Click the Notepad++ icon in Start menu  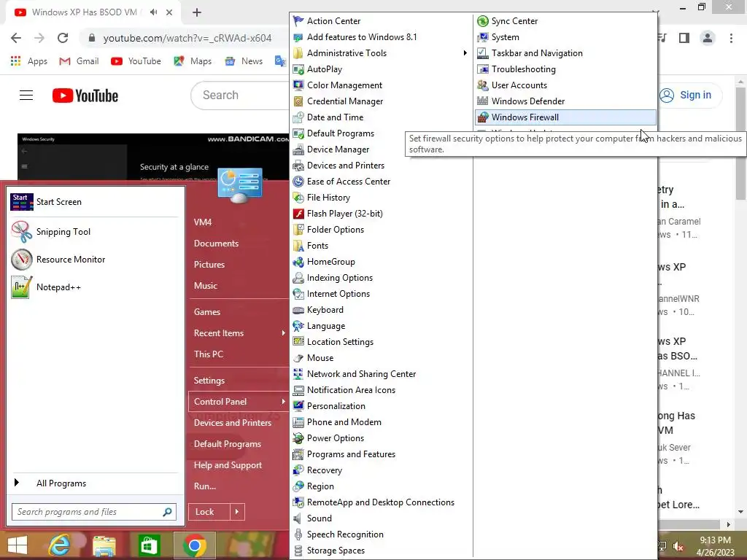(x=22, y=287)
